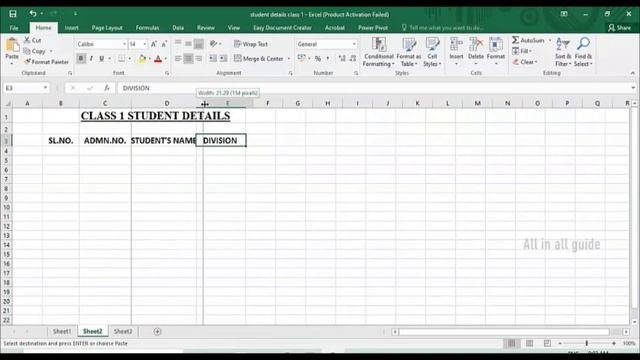This screenshot has width=640, height=360.
Task: Open the Calibri font name dropdown
Action: pyautogui.click(x=124, y=44)
